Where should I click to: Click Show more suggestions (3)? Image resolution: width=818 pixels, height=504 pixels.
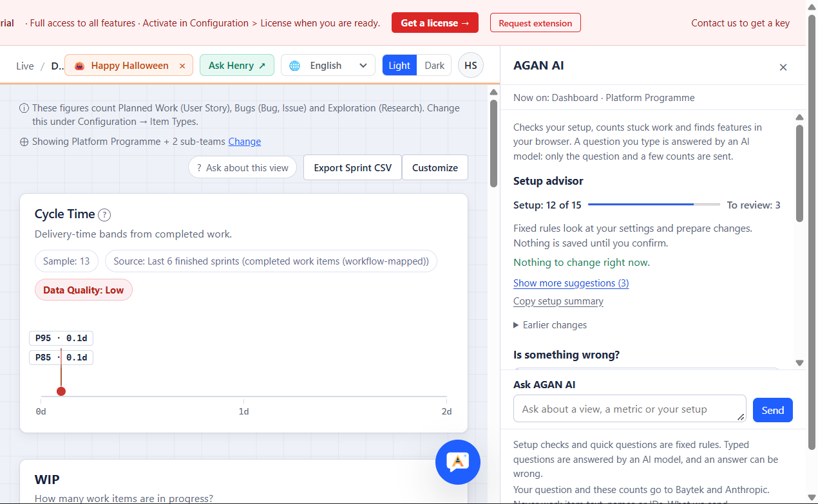click(571, 283)
